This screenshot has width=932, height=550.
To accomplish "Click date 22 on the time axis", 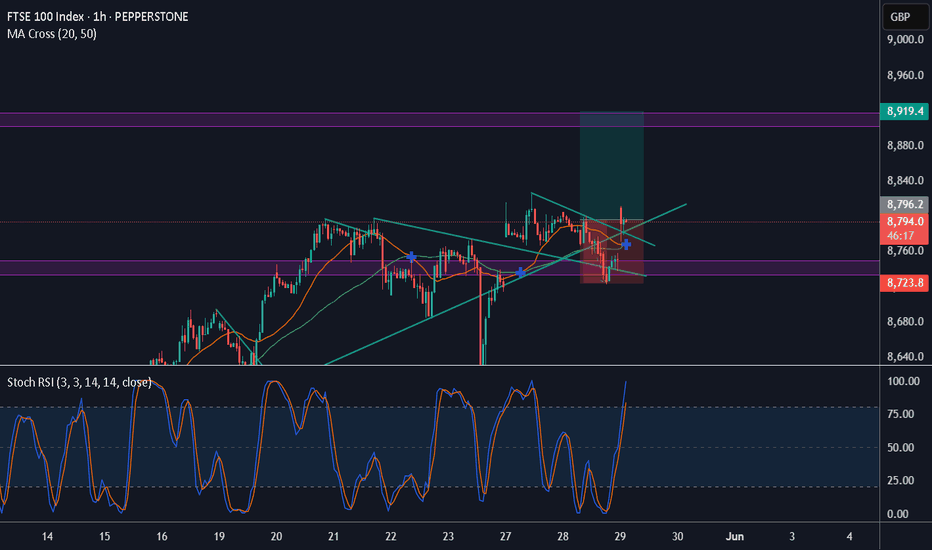I will (391, 536).
